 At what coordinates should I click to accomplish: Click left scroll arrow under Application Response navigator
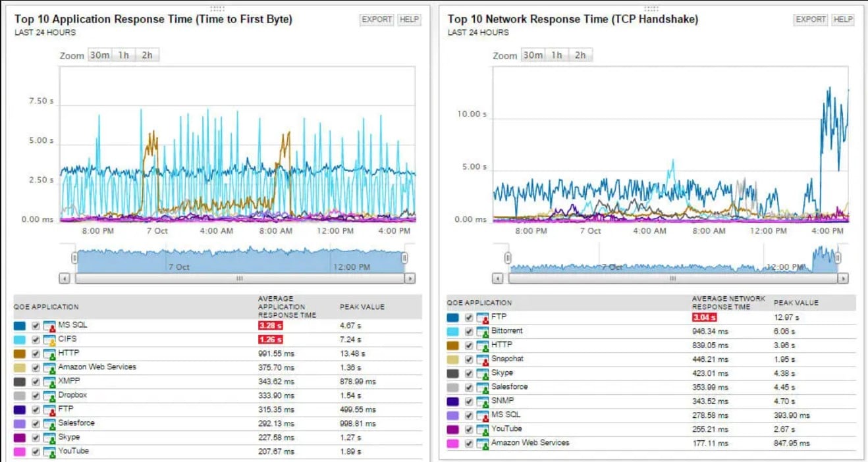[x=65, y=278]
